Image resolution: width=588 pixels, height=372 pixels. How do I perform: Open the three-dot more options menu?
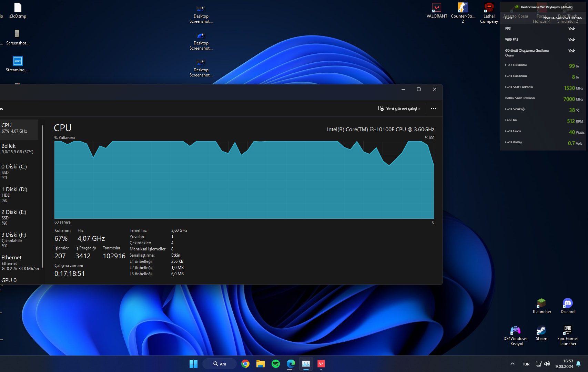click(434, 108)
